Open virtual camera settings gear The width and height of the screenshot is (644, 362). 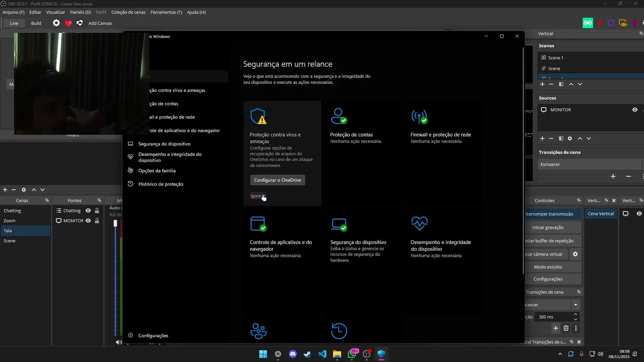[575, 254]
